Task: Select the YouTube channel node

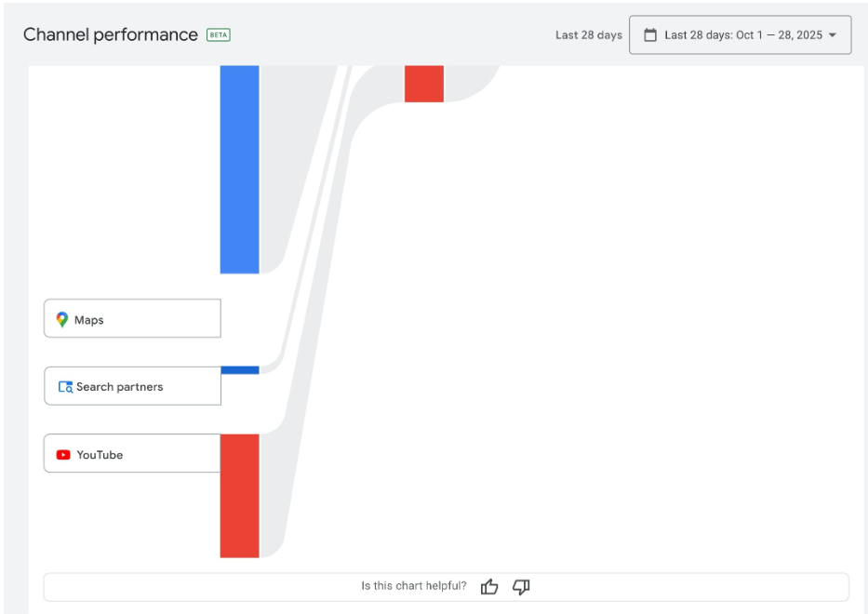Action: (x=132, y=454)
